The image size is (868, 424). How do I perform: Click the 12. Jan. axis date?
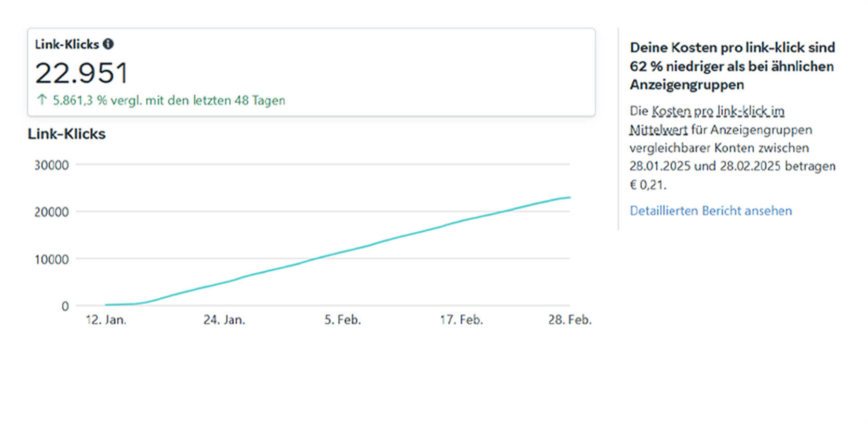tap(106, 320)
